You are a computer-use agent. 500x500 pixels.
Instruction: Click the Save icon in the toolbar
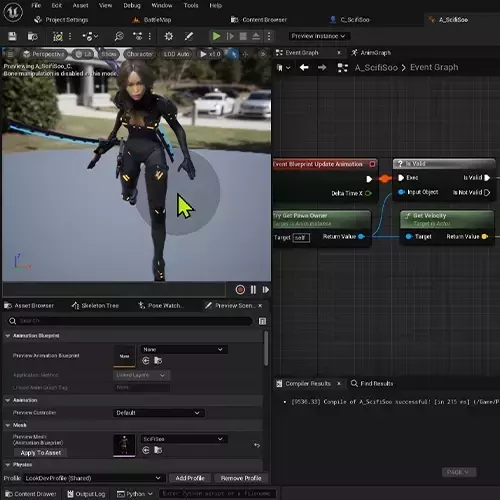(12, 36)
